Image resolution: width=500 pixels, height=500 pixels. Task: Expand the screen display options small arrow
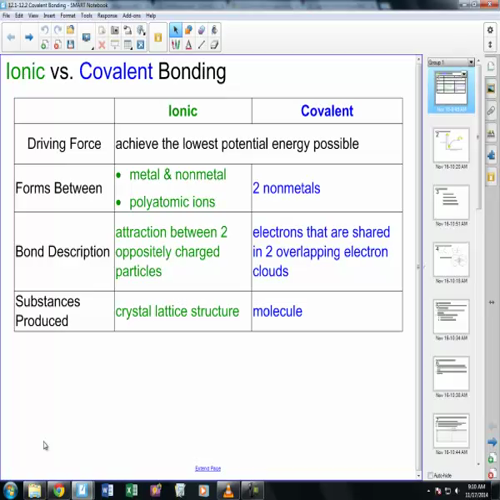[x=93, y=48]
